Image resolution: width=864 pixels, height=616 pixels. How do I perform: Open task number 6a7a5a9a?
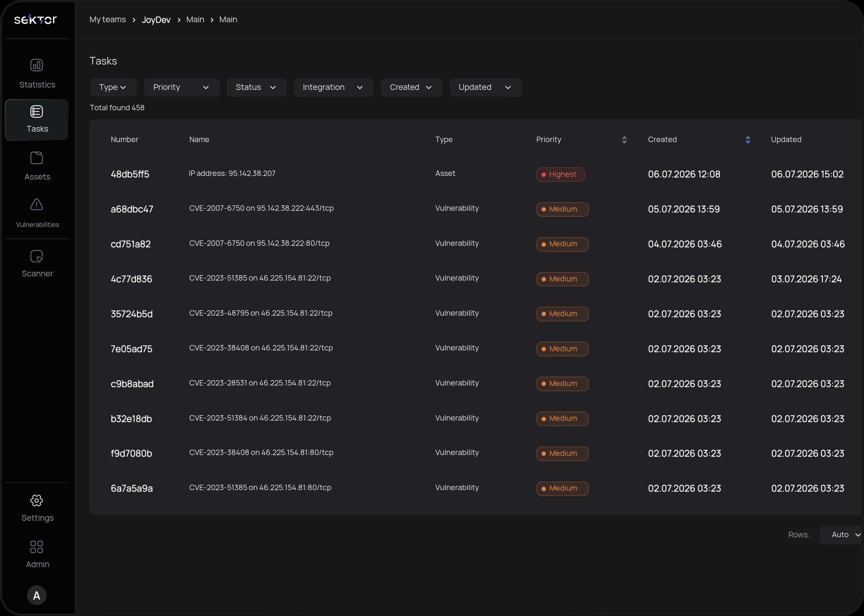click(132, 488)
